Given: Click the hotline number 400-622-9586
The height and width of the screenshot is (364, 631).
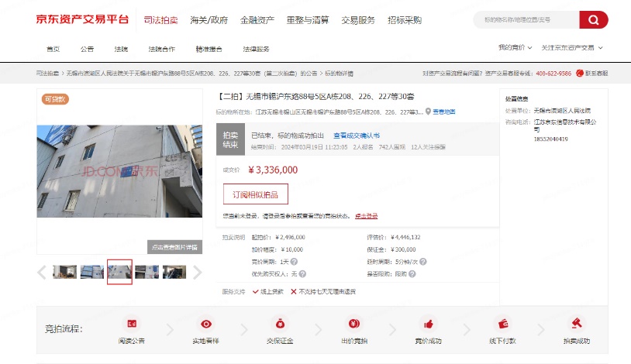Looking at the screenshot, I should click(553, 74).
